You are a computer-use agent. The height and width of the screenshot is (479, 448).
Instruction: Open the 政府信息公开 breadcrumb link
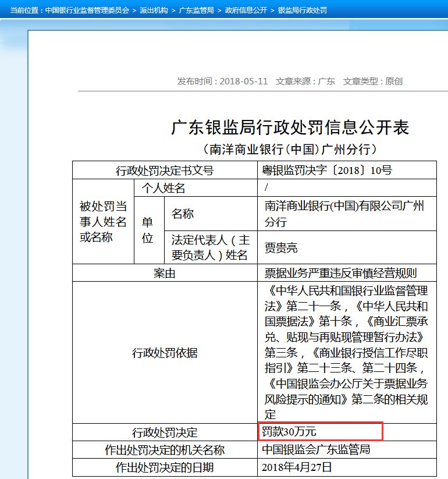coord(246,10)
